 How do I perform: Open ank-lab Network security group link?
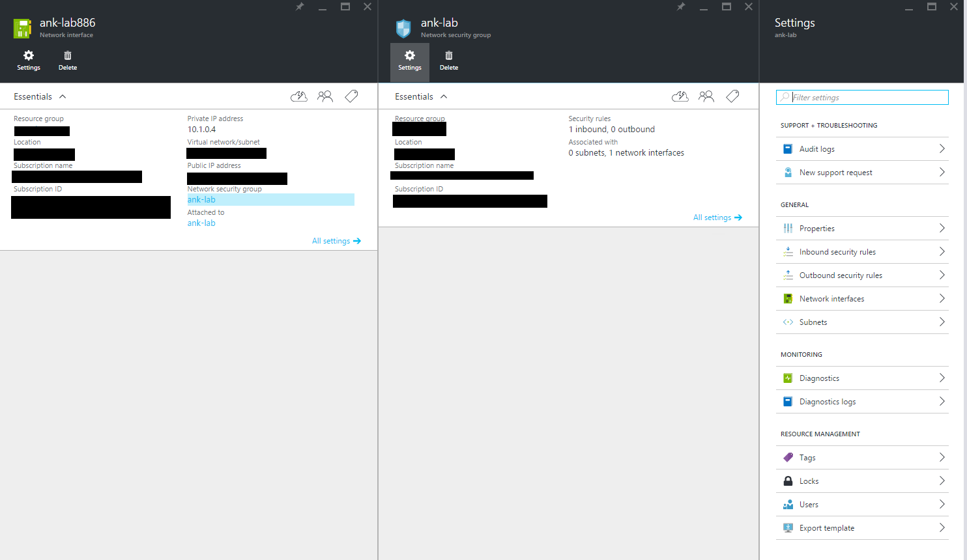click(x=201, y=200)
